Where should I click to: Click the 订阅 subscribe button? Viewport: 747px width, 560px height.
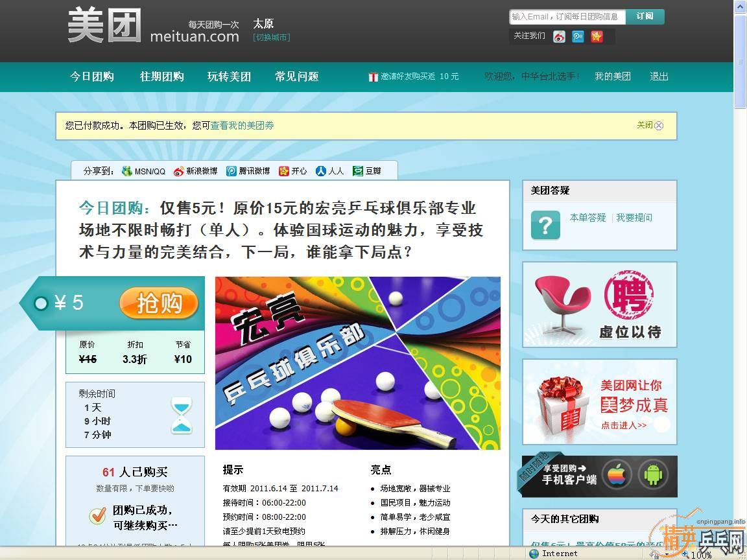click(x=645, y=17)
